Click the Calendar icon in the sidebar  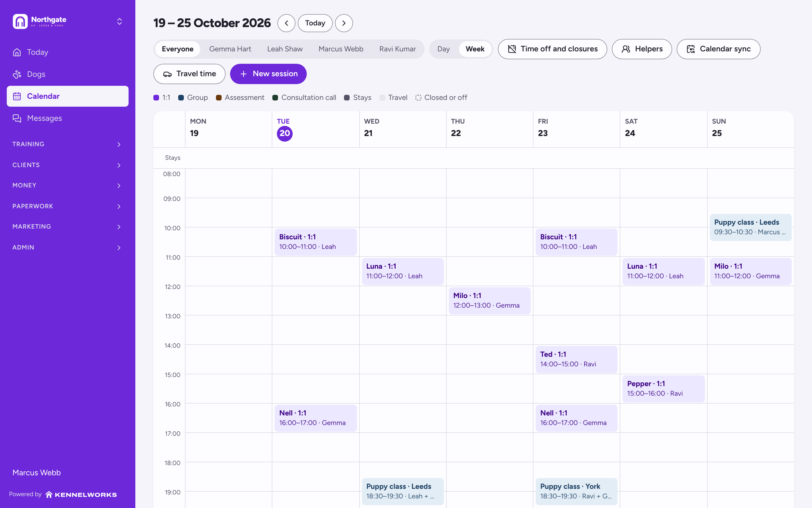(17, 97)
